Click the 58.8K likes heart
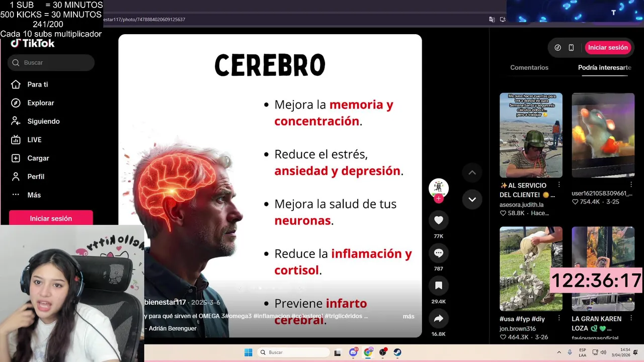The image size is (644, 362). point(503,213)
